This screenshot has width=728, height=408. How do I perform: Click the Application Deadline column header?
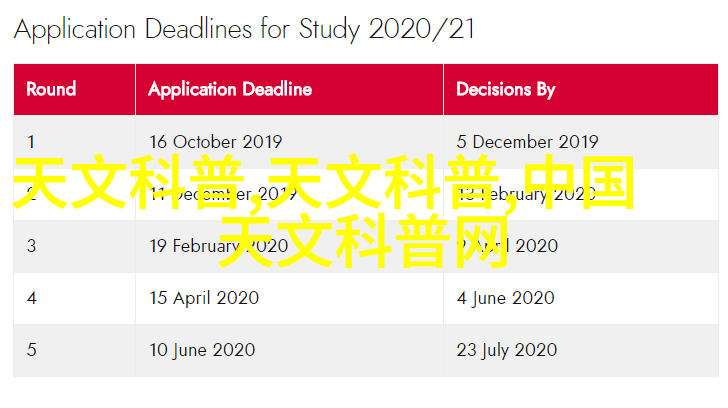(x=289, y=90)
